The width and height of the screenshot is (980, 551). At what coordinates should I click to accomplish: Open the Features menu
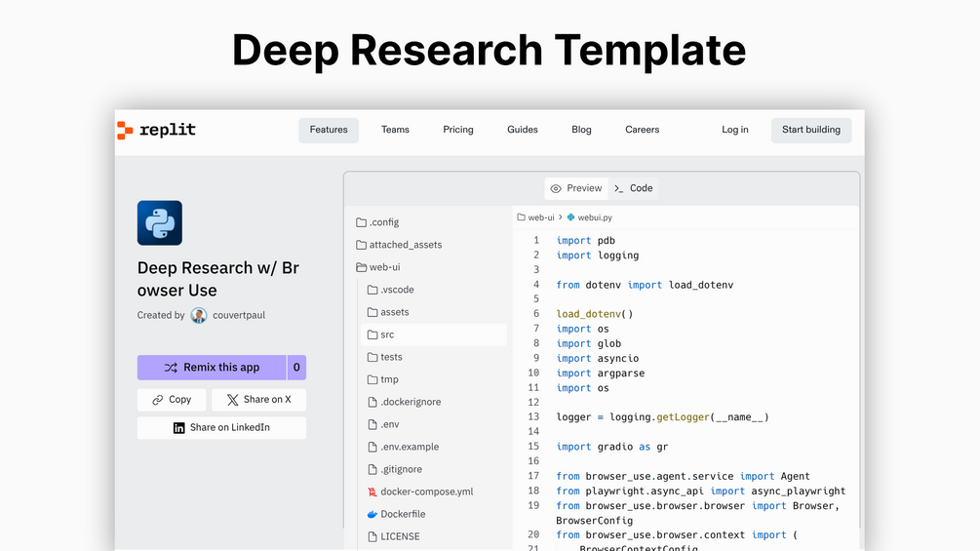tap(329, 130)
